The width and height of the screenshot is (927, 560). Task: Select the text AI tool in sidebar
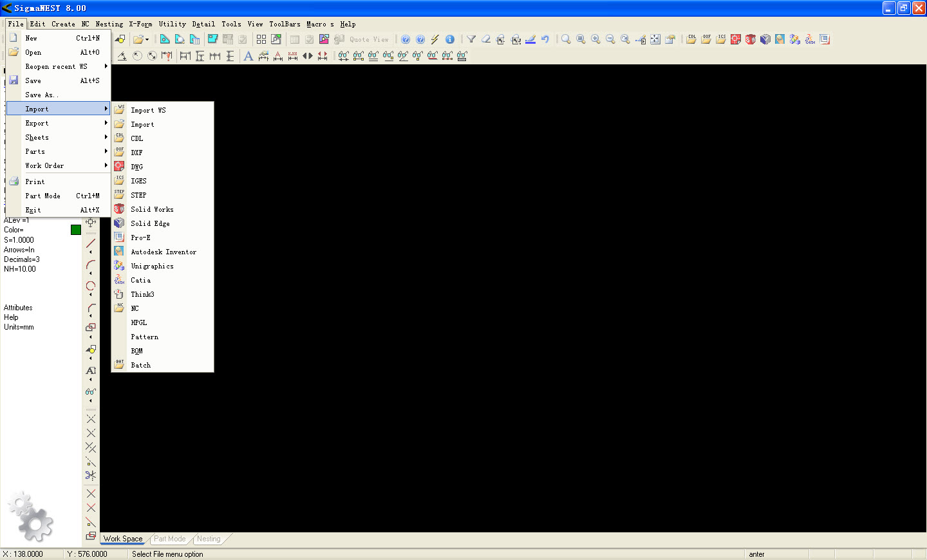click(91, 370)
